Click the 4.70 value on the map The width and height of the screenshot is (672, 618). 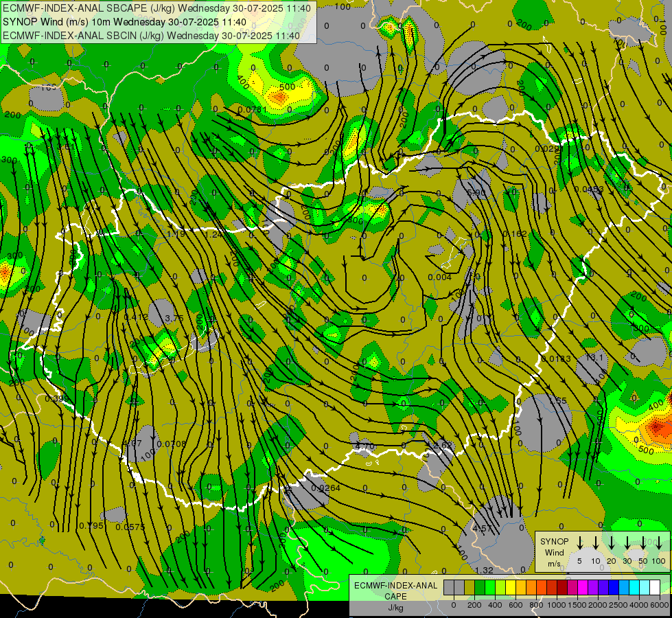pyautogui.click(x=365, y=446)
